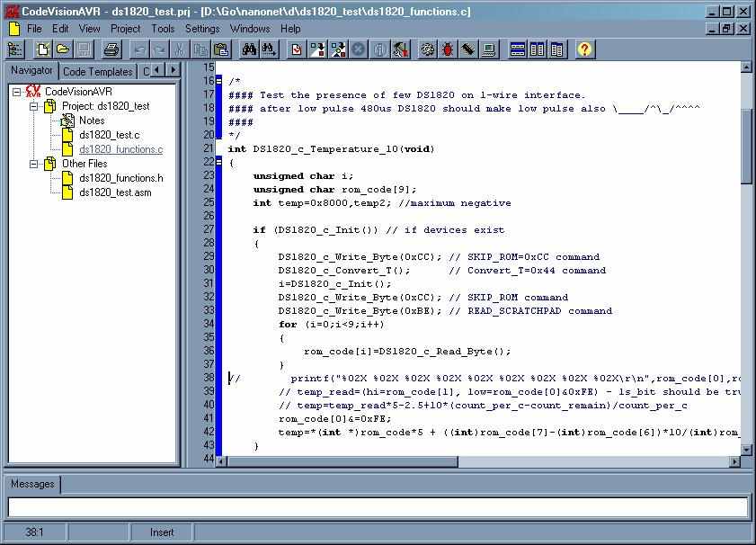
Task: Toggle the Navigator tree view icon
Action: click(15, 49)
